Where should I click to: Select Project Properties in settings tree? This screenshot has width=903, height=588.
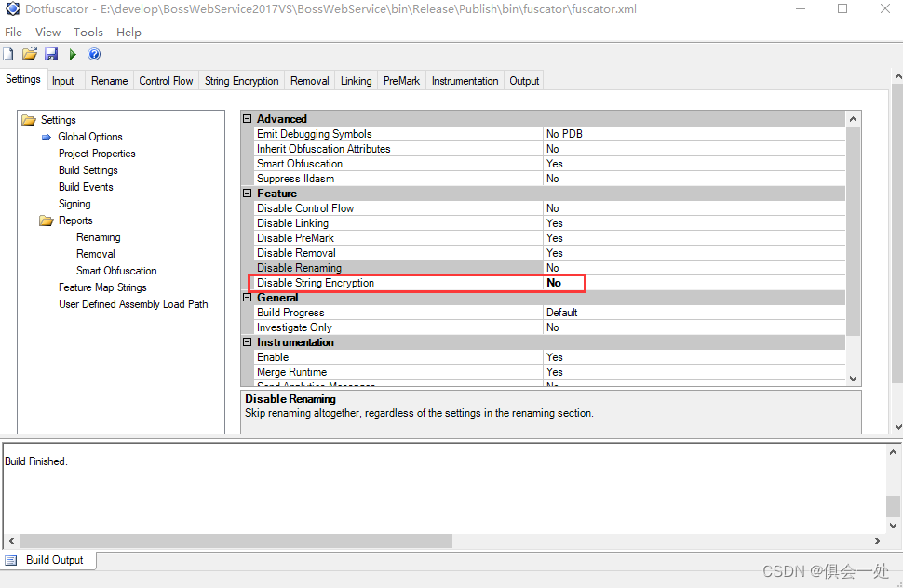pos(97,154)
